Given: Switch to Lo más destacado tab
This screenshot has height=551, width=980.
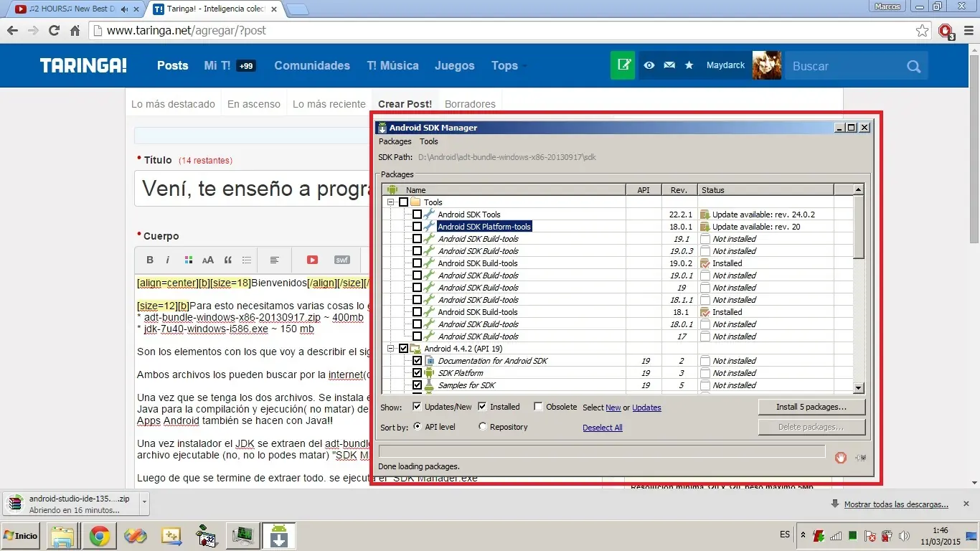Looking at the screenshot, I should 173,104.
